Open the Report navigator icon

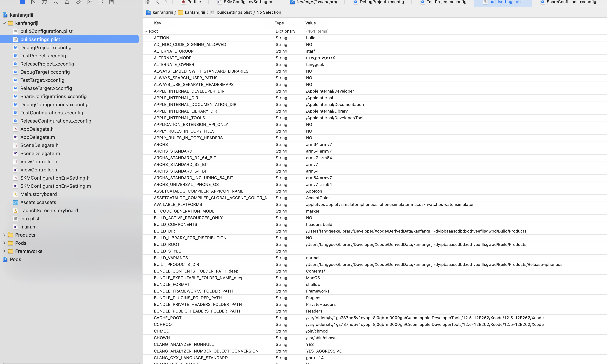pyautogui.click(x=111, y=2)
